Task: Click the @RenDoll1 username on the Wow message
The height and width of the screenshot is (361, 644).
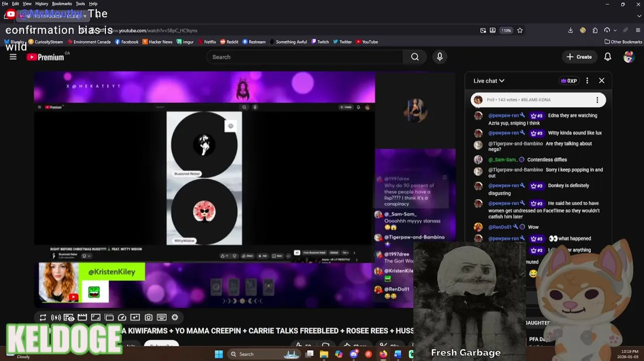Action: [x=500, y=227]
